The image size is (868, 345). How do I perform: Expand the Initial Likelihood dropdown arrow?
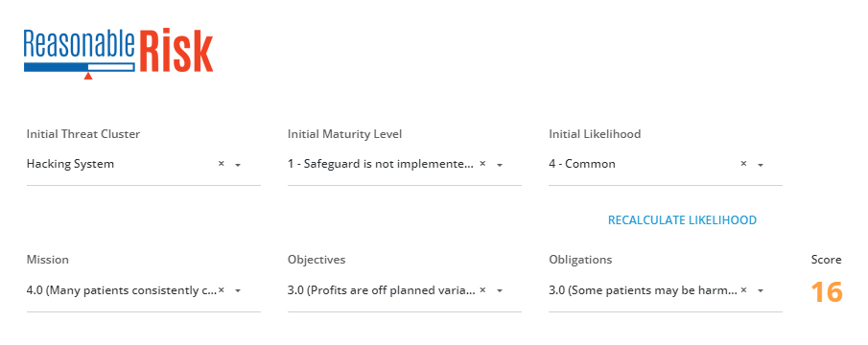click(x=761, y=165)
